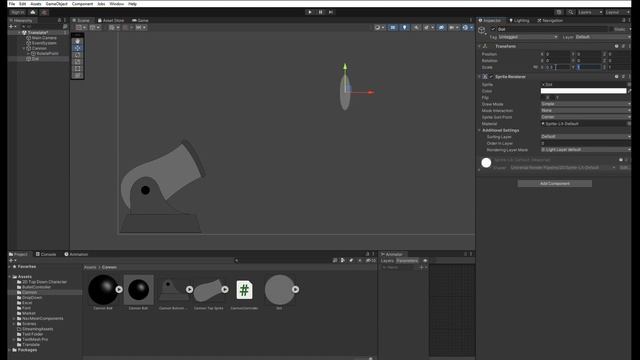The height and width of the screenshot is (360, 640).
Task: Collapse Additional Settings section
Action: tap(480, 130)
